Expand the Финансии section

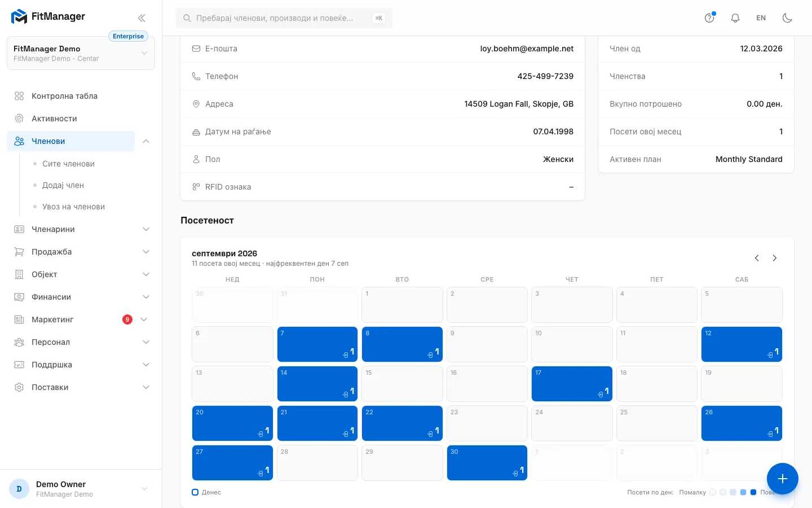point(81,297)
